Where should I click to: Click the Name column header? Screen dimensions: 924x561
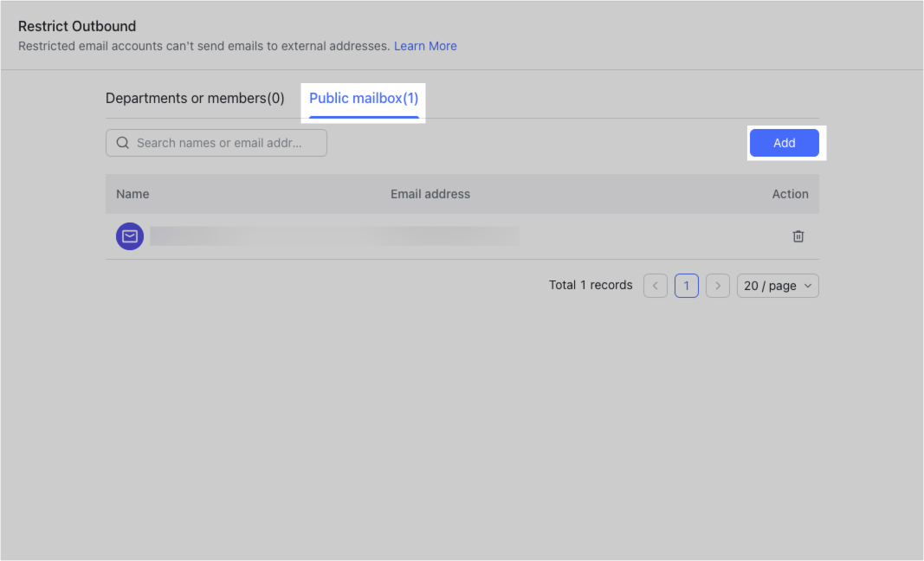coord(132,193)
